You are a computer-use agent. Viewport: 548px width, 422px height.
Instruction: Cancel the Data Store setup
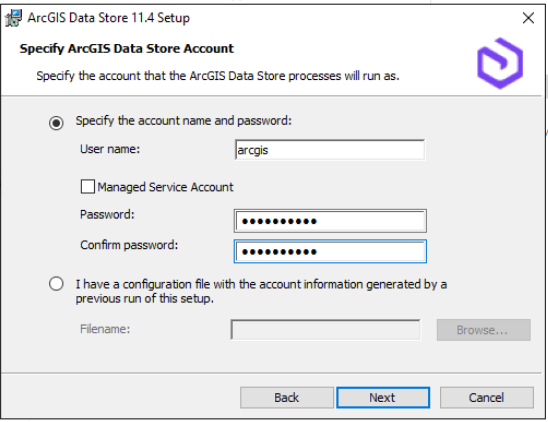486,398
